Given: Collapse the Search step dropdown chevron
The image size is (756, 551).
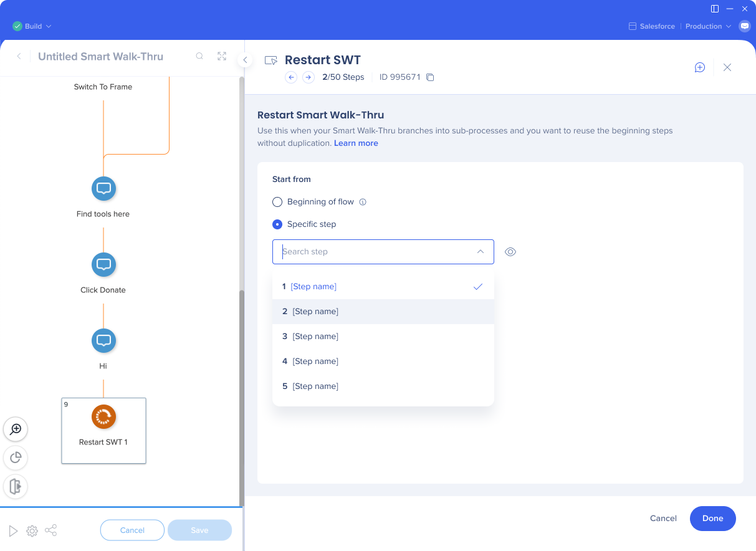Looking at the screenshot, I should click(480, 252).
